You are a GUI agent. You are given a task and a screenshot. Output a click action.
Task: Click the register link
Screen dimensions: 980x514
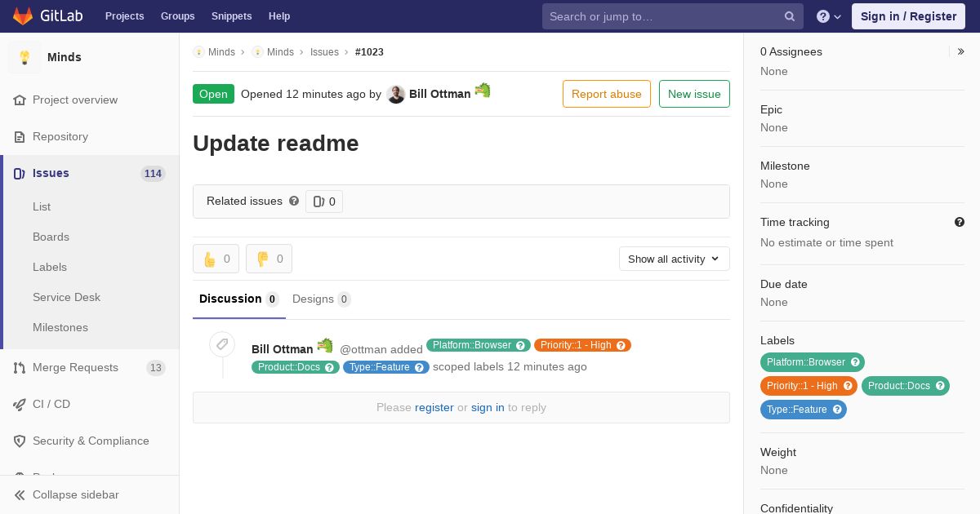click(434, 407)
